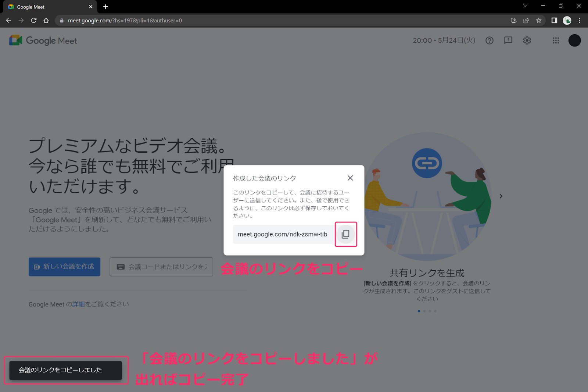Open a new browser tab
The width and height of the screenshot is (588, 392).
105,7
